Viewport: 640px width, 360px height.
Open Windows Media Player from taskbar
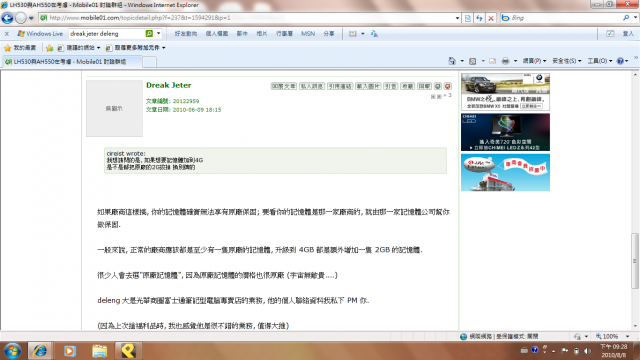click(69, 351)
